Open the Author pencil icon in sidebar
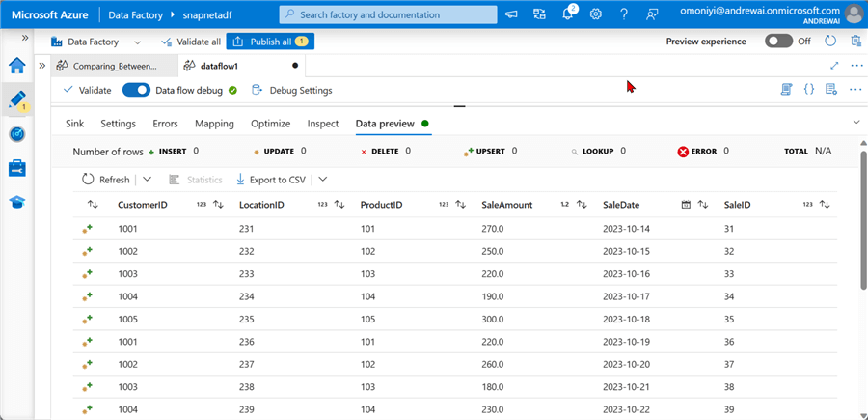This screenshot has width=868, height=420. 16,99
